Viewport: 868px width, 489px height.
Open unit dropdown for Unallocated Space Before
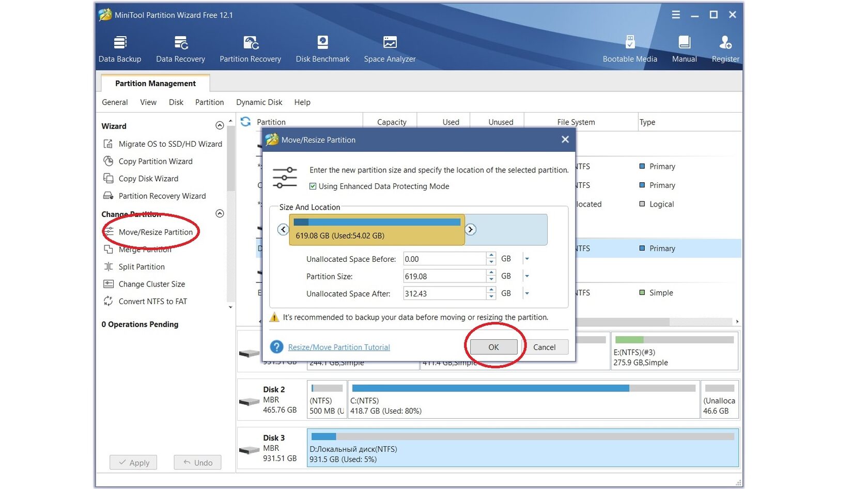click(x=527, y=259)
